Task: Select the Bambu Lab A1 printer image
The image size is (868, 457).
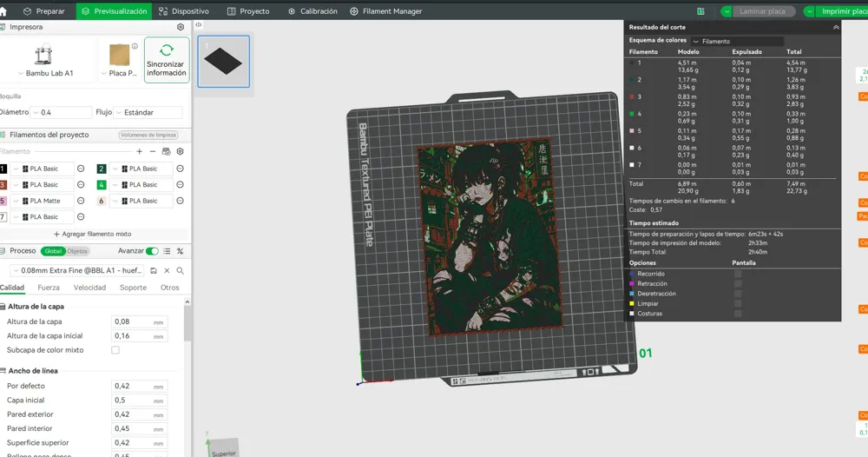Action: 43,54
